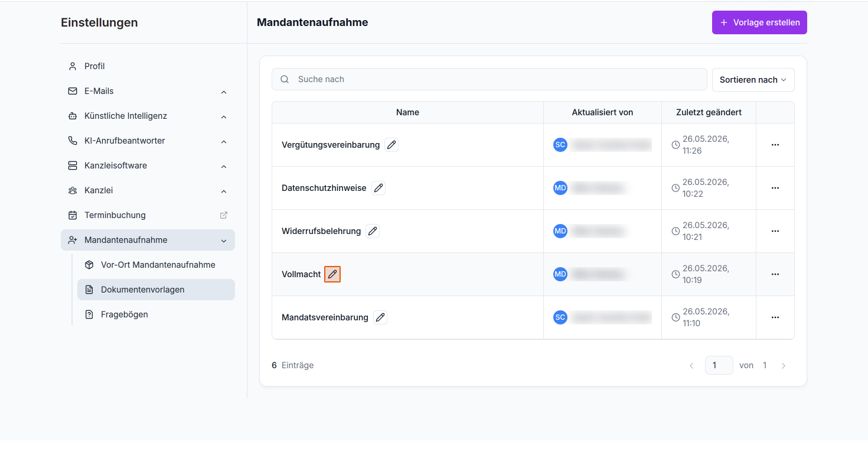This screenshot has width=868, height=474.
Task: Click the Mandatsvereinbarung template name
Action: pos(325,317)
